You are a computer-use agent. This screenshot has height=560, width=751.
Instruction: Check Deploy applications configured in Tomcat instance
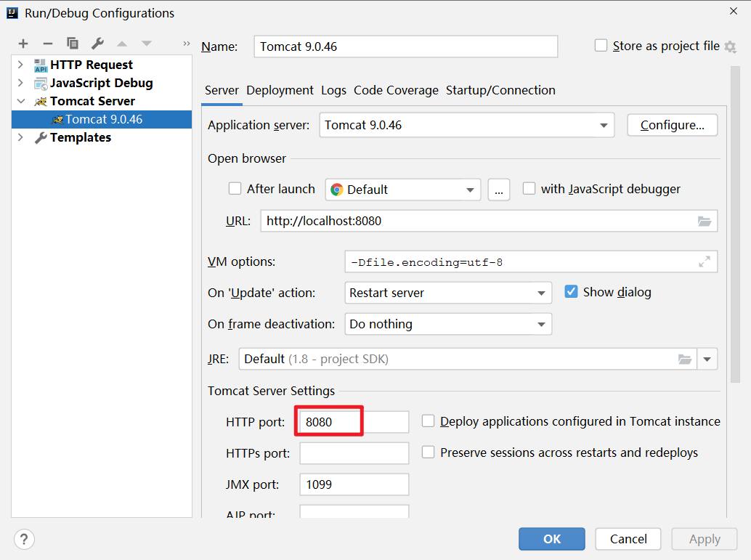(428, 421)
